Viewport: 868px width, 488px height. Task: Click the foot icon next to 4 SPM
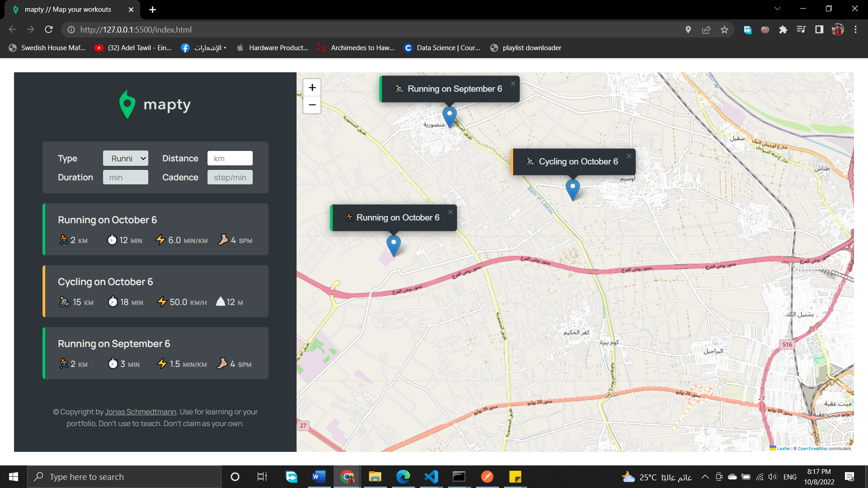222,239
